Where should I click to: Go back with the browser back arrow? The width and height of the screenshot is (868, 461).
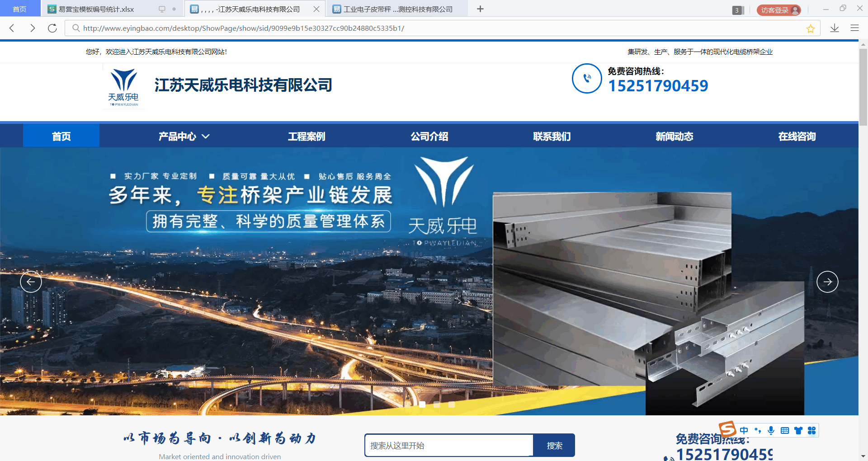click(12, 28)
